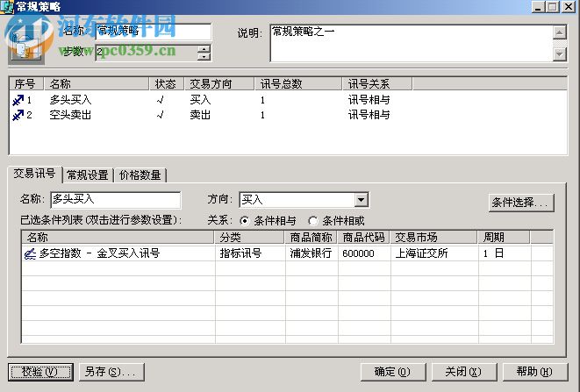Click the 交易方向 column header

click(x=219, y=84)
